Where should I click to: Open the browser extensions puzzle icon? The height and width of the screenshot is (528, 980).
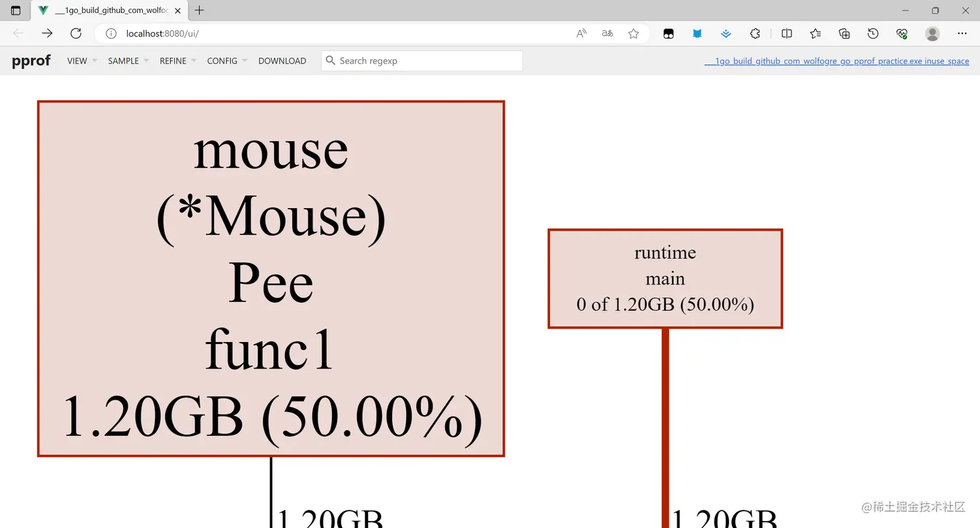(755, 34)
